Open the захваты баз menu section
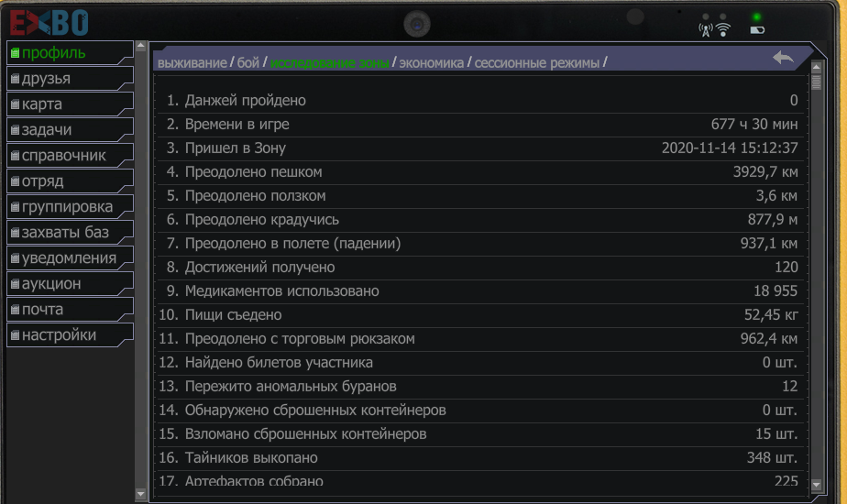Screen dimensions: 847x504 tap(70, 232)
